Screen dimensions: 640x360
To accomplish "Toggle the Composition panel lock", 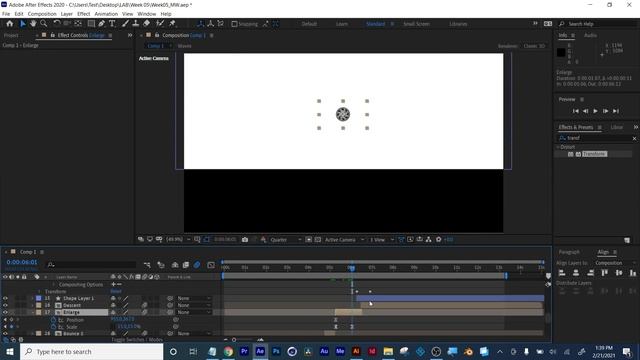I will tap(157, 36).
